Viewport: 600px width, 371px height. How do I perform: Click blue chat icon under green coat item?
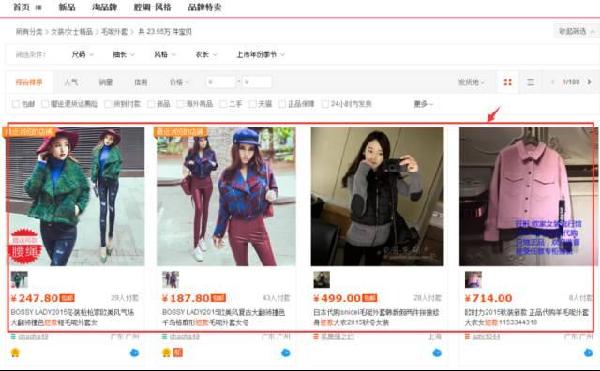coord(134,353)
